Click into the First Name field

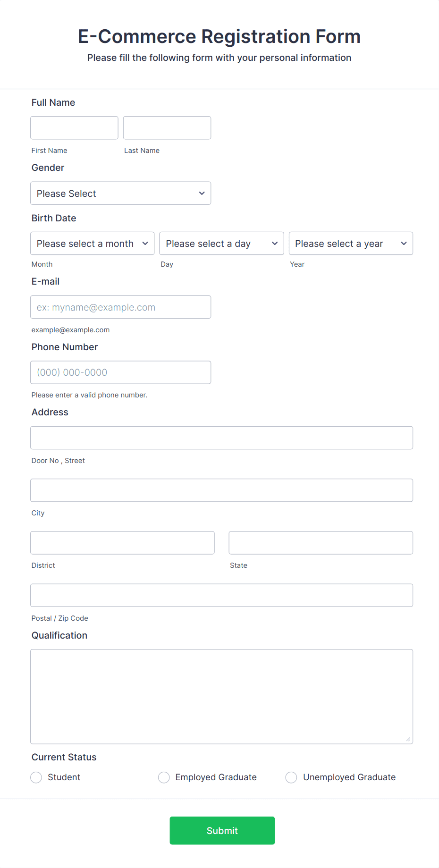(x=74, y=127)
